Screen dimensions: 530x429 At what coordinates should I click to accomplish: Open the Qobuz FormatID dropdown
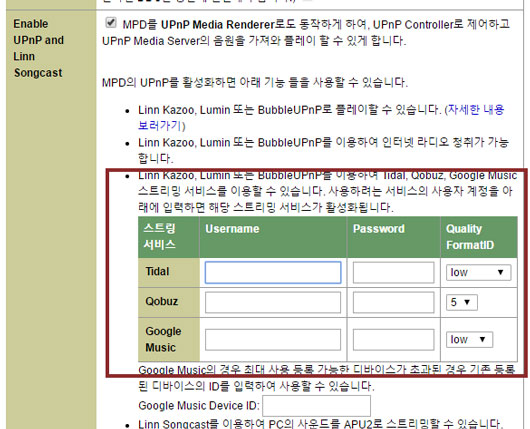click(x=461, y=302)
